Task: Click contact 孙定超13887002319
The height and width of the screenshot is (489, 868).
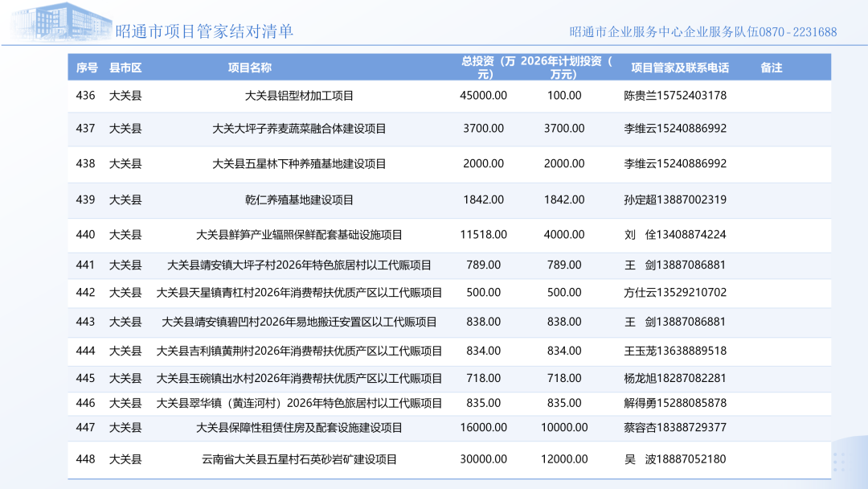Action: (x=675, y=199)
